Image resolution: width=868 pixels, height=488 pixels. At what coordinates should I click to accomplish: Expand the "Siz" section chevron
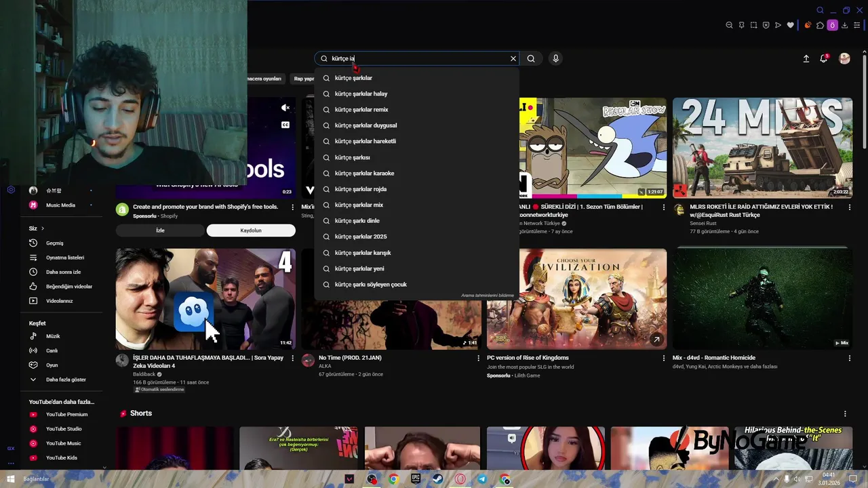42,228
